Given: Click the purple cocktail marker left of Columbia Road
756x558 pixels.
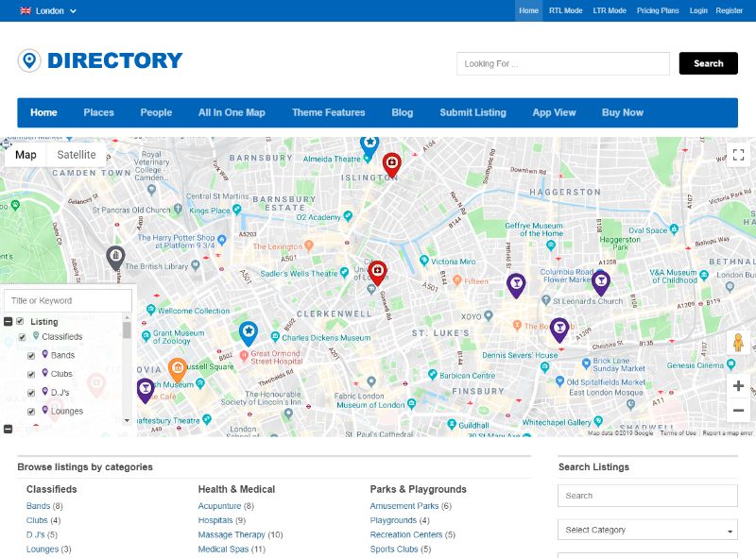Looking at the screenshot, I should tap(516, 285).
